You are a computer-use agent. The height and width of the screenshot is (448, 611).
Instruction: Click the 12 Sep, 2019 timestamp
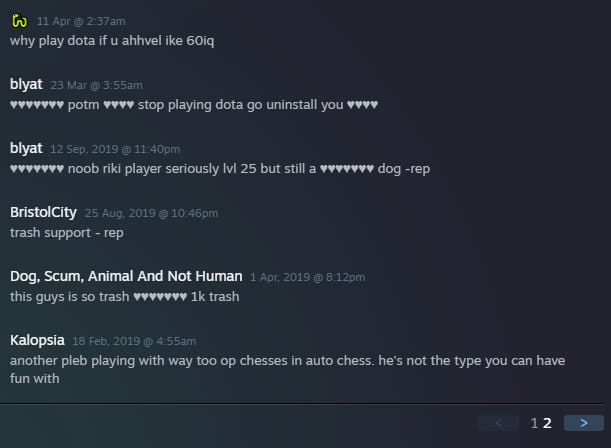(x=115, y=149)
